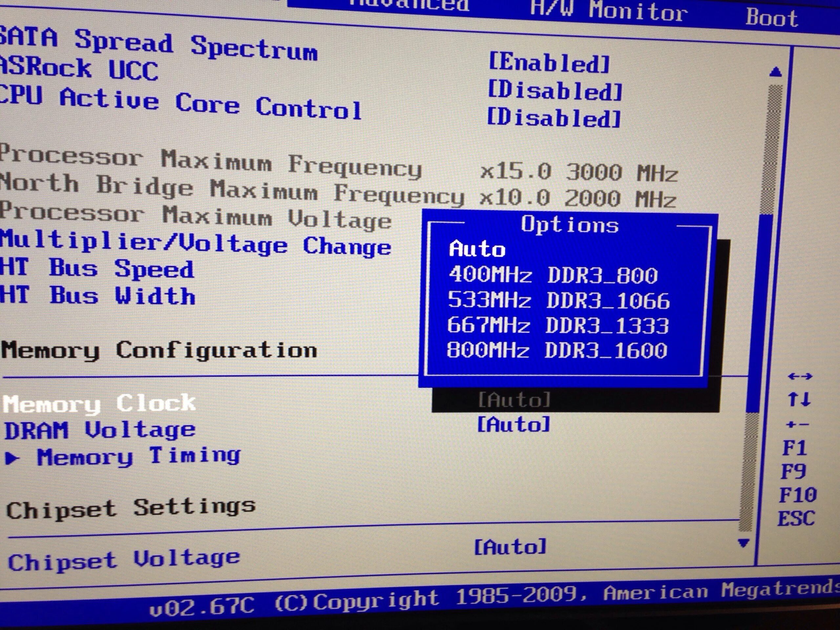The image size is (840, 630).
Task: Click the up-down arrow key hint icon
Action: pos(799,399)
